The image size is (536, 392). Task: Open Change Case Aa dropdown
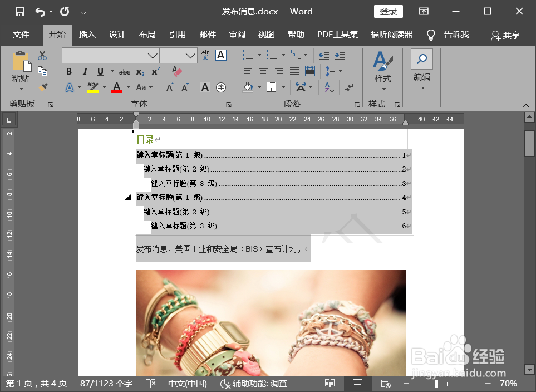pos(144,87)
